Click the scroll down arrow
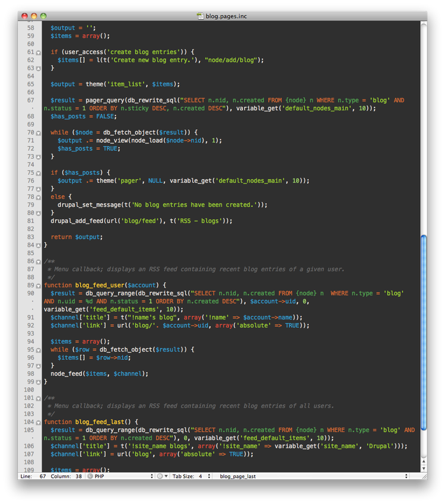 click(x=424, y=468)
